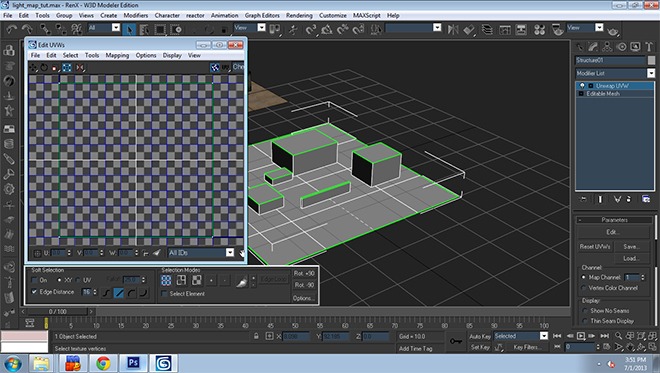Open Graph Editors menu
This screenshot has height=373, width=660.
262,15
